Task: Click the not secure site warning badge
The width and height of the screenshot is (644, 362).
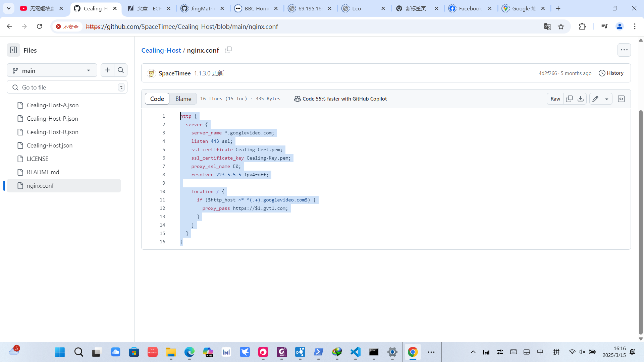Action: [67, 26]
